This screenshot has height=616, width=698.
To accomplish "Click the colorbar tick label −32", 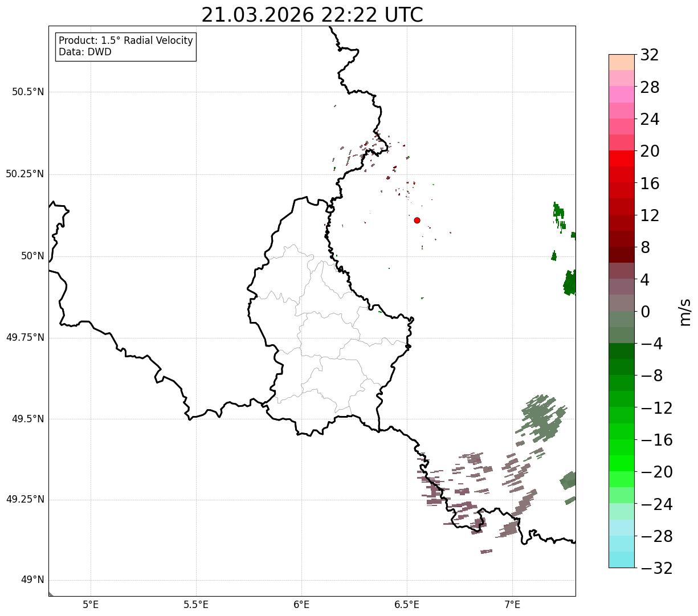I will (656, 568).
